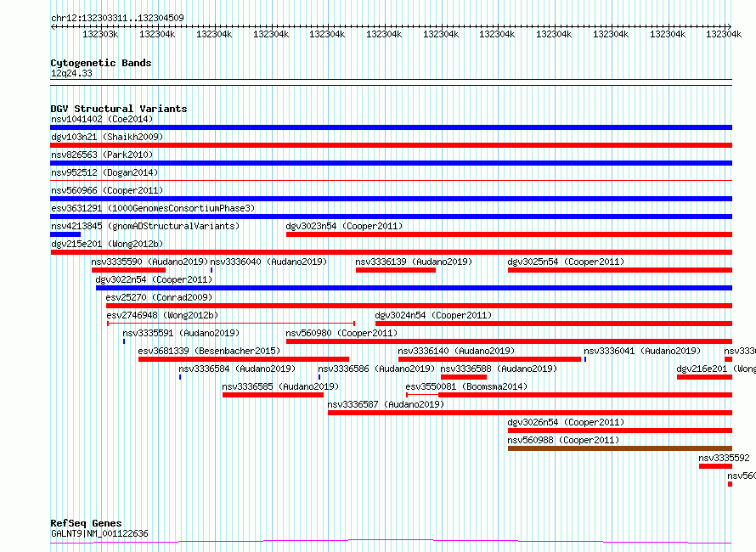Screen dimensions: 756x552
Task: Open variant nsv3336584 (Audano2019)
Action: [x=237, y=369]
